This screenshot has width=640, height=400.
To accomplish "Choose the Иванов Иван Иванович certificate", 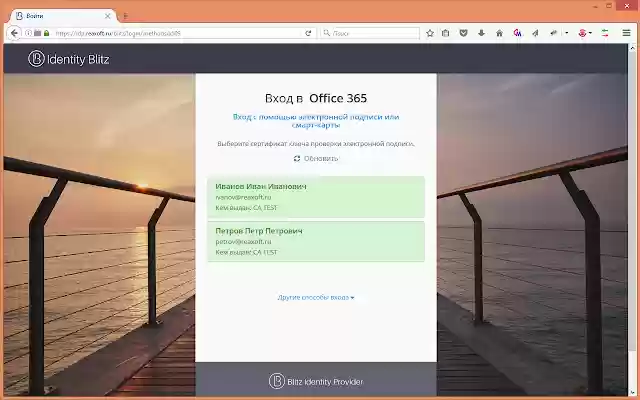I will [316, 197].
